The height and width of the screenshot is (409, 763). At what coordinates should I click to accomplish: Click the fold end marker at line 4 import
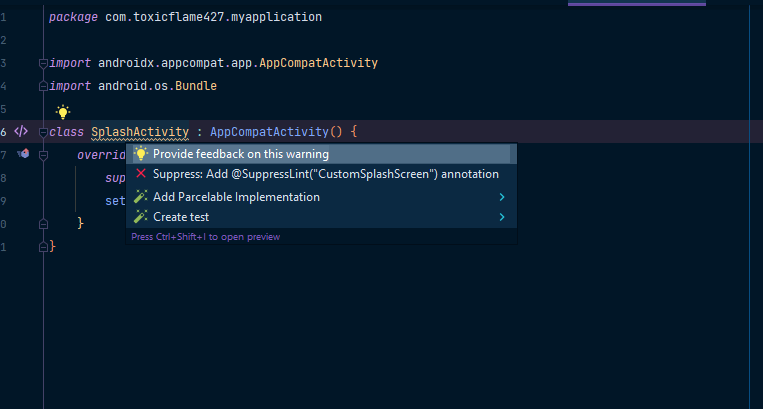43,86
